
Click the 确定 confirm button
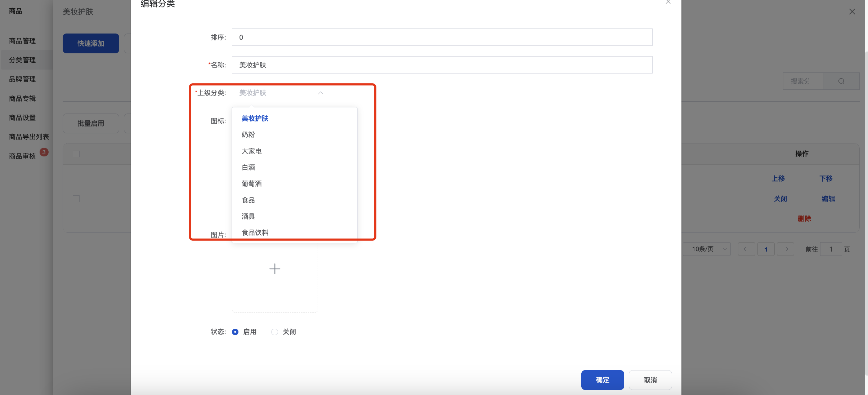coord(602,380)
